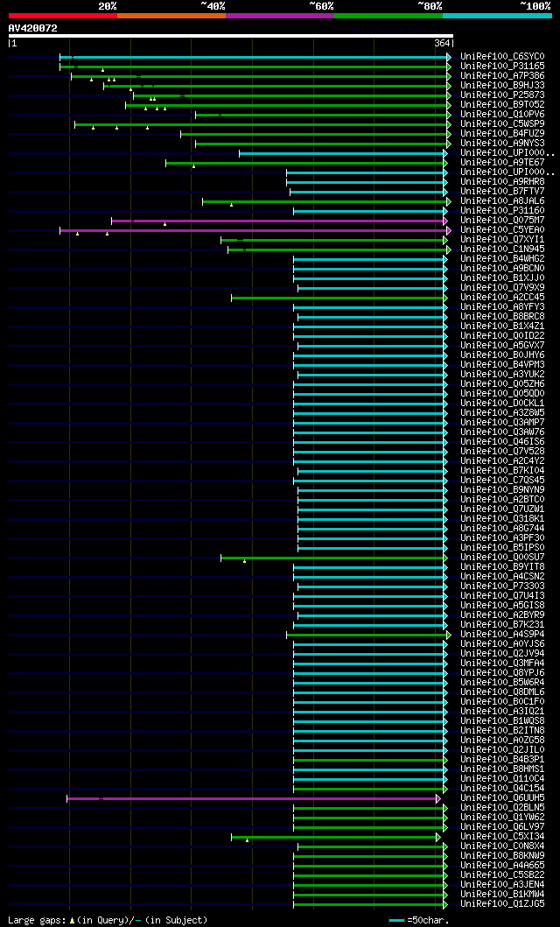Viewport: 560px width, 927px height.
Task: Select the UniRef100_A9TE67 label
Action: (x=503, y=163)
